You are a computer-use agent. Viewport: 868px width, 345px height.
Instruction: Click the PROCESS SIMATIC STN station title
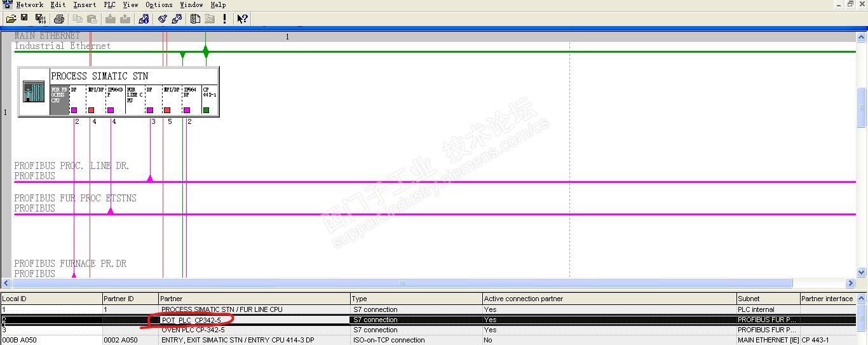pos(100,76)
